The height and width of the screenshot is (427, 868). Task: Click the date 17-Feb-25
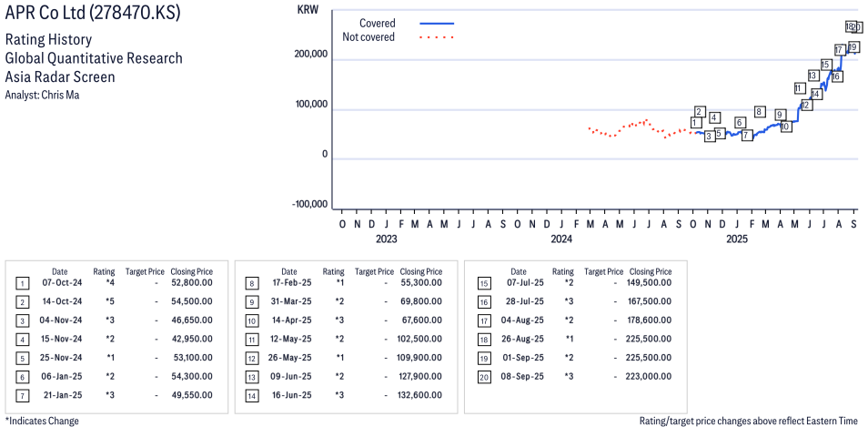click(x=291, y=283)
